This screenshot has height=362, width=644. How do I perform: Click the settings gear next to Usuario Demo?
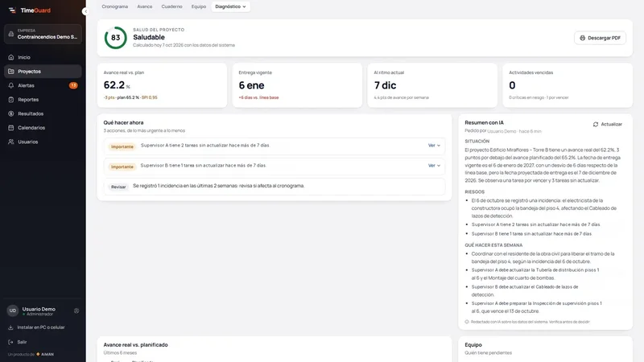tap(76, 311)
